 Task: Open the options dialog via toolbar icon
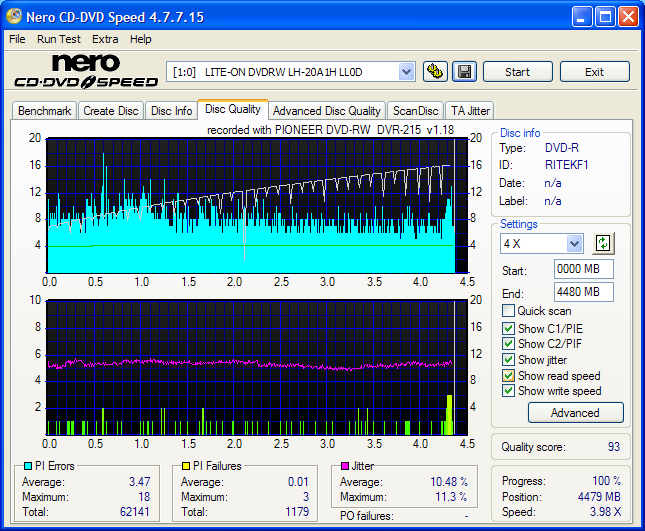(435, 71)
